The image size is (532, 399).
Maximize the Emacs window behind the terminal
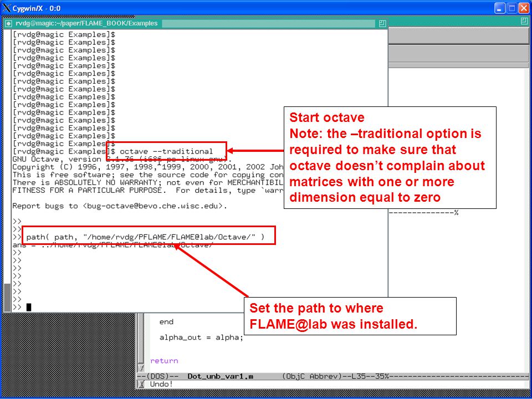525,21
